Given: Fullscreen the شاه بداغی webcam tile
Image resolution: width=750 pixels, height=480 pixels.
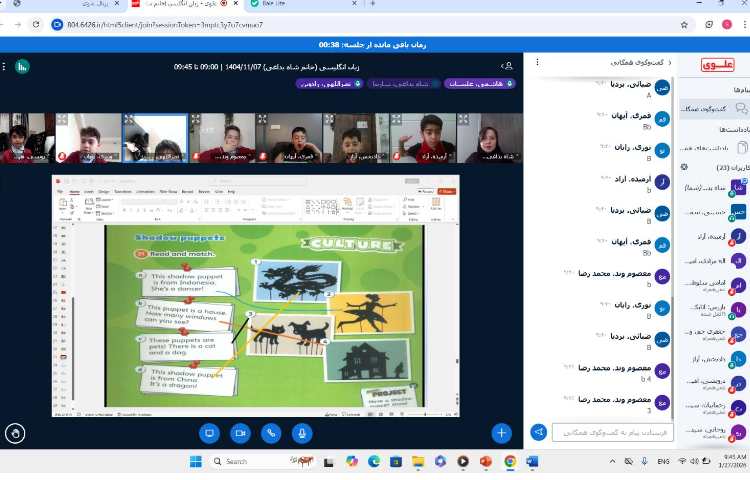Looking at the screenshot, I should [463, 119].
